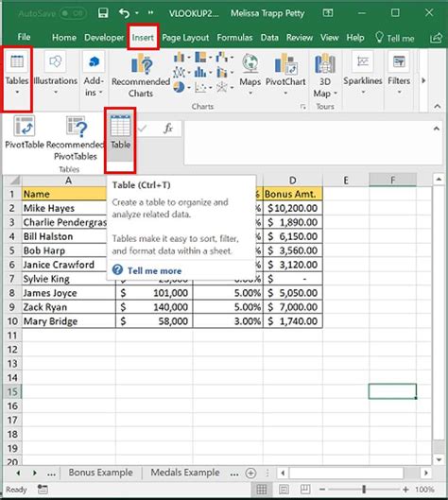This screenshot has width=448, height=500.
Task: Open the View tab
Action: (329, 38)
